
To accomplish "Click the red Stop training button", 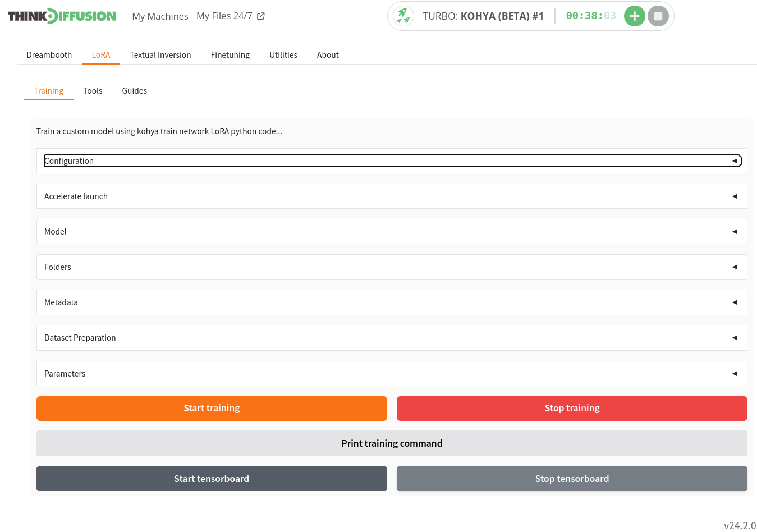I will point(572,408).
